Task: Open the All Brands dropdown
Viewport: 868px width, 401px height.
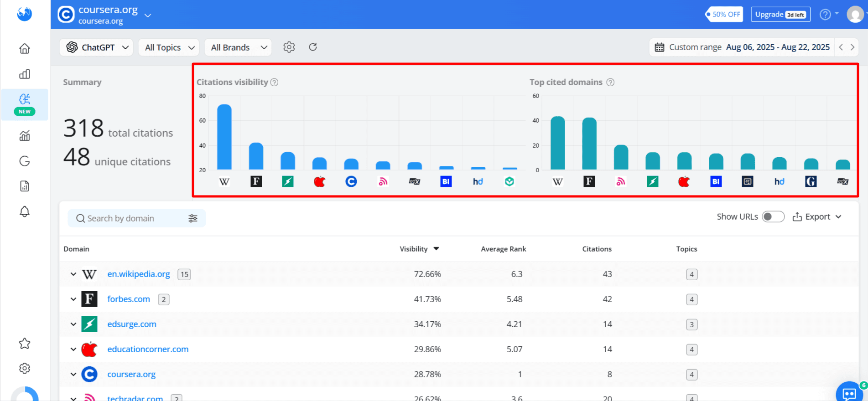Action: tap(238, 47)
